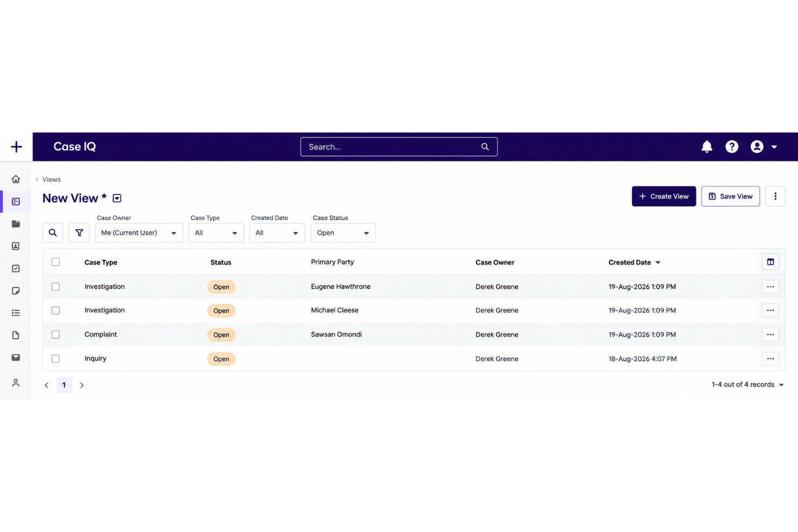This screenshot has width=798, height=532.
Task: Go to the next page arrow
Action: click(x=82, y=385)
